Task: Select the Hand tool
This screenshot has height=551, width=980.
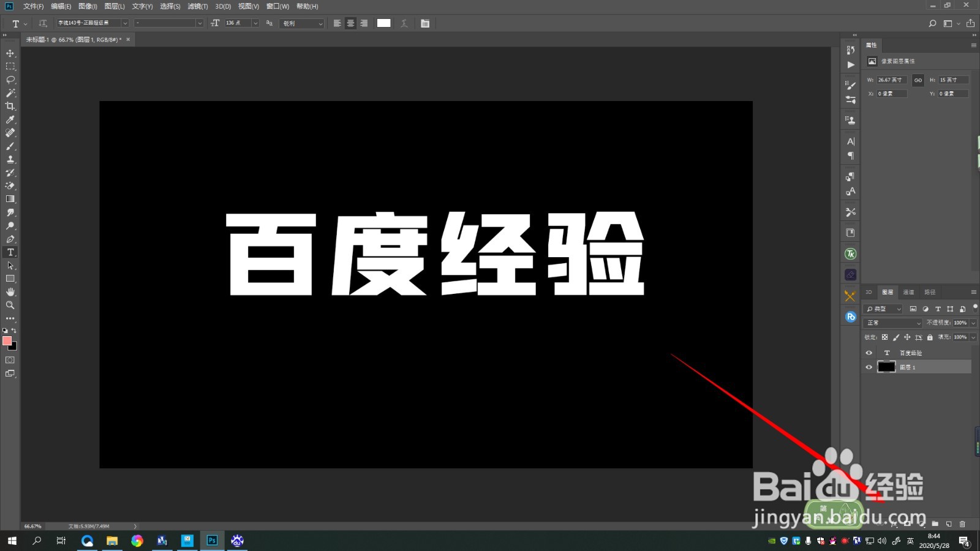Action: coord(10,292)
